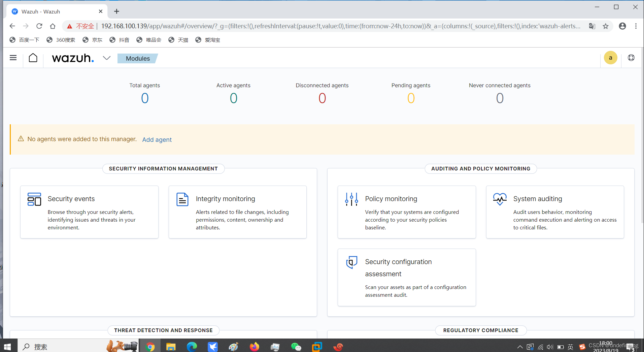
Task: Click the browser forward arrow
Action: (x=26, y=26)
